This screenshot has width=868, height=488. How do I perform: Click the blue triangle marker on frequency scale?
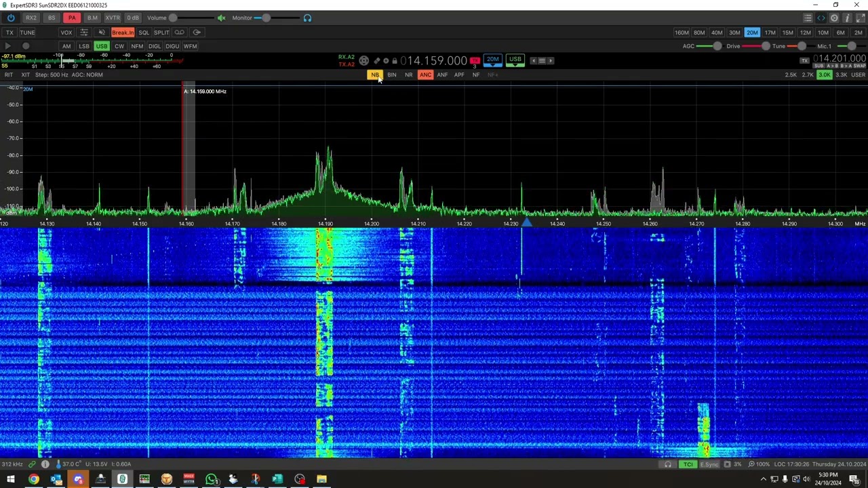click(527, 222)
